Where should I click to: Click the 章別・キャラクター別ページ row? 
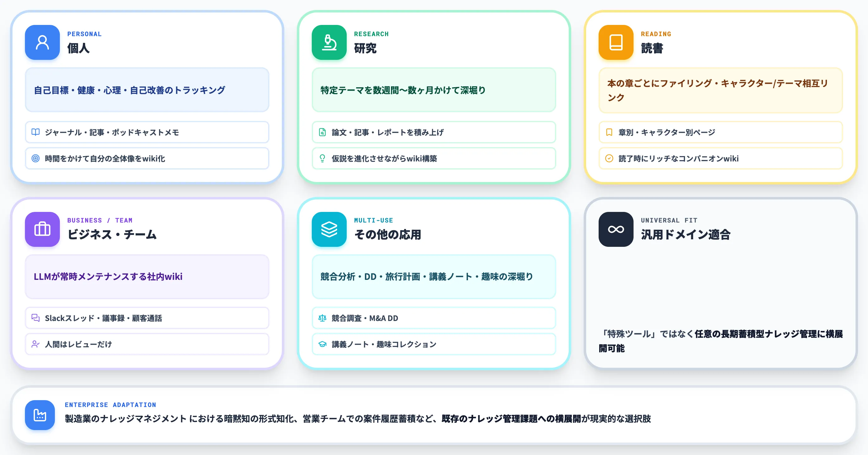[x=721, y=132]
